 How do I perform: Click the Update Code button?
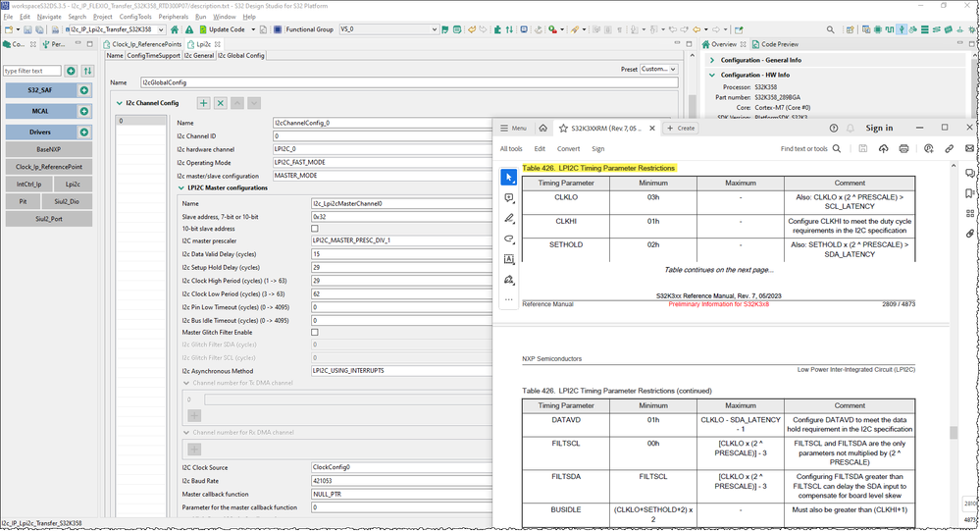[222, 29]
